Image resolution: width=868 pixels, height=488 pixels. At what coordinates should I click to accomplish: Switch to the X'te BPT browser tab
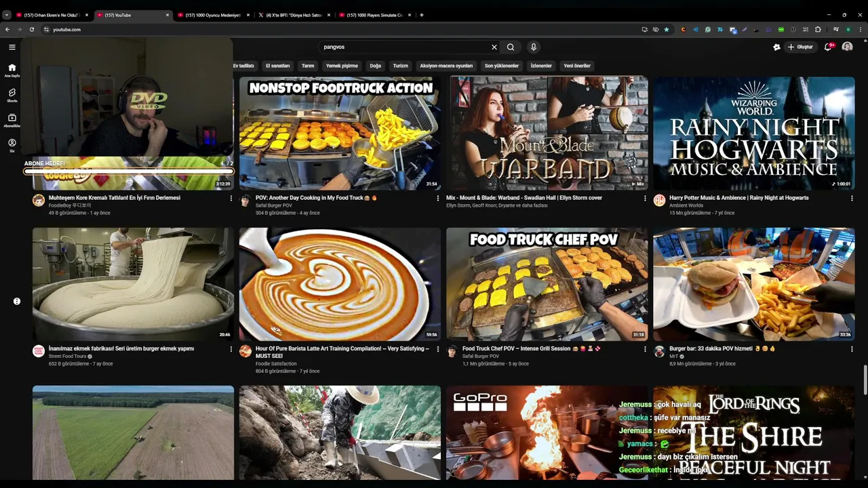click(x=293, y=15)
